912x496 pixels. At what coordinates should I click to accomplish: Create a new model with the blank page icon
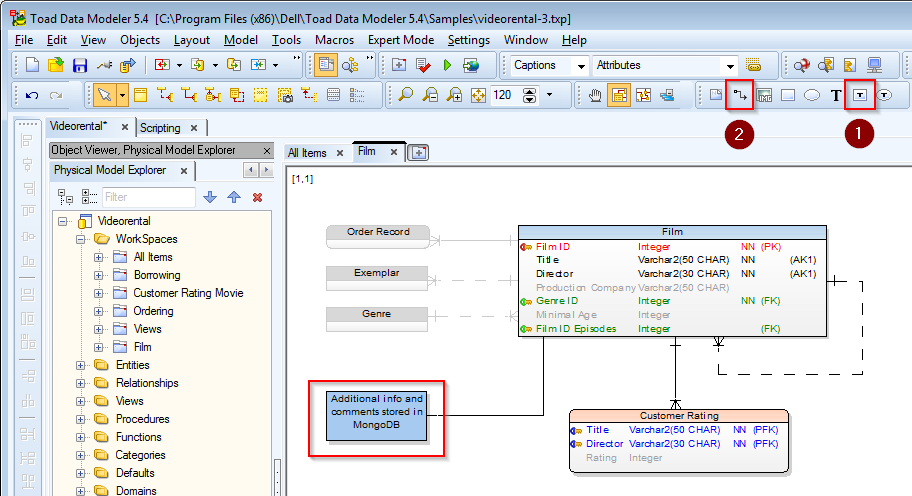33,65
